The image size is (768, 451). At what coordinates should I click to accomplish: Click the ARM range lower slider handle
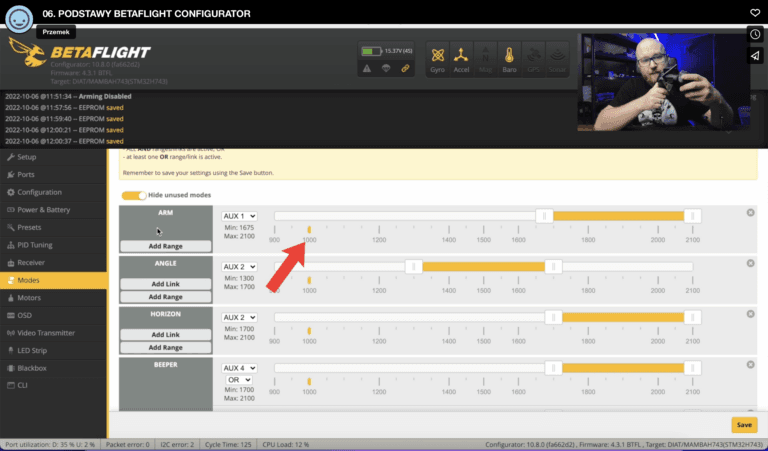(x=544, y=216)
